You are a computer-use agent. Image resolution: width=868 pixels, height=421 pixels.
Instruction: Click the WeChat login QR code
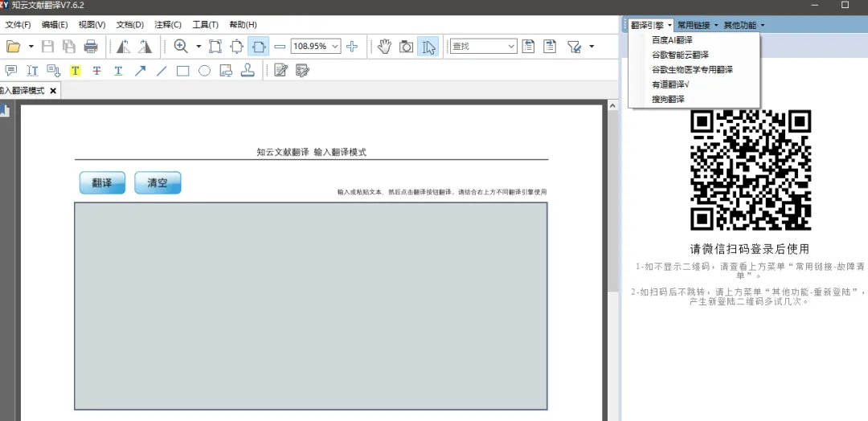pos(751,170)
